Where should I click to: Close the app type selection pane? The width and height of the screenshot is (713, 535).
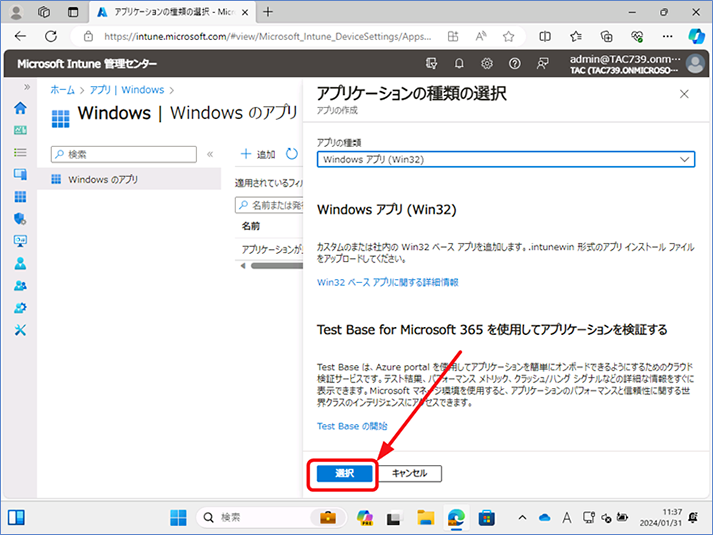[x=684, y=94]
